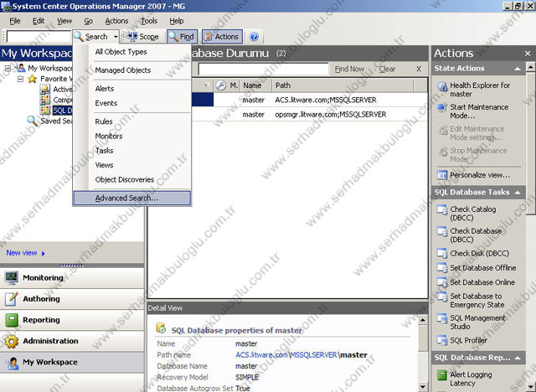Screen dimensions: 536x392
Task: Click Find Now button
Action: (x=349, y=69)
